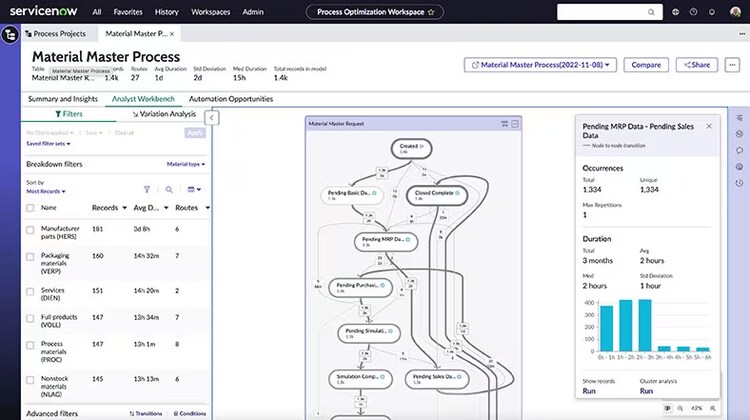
Task: Select the Pending Sales Da... node
Action: pyautogui.click(x=437, y=379)
